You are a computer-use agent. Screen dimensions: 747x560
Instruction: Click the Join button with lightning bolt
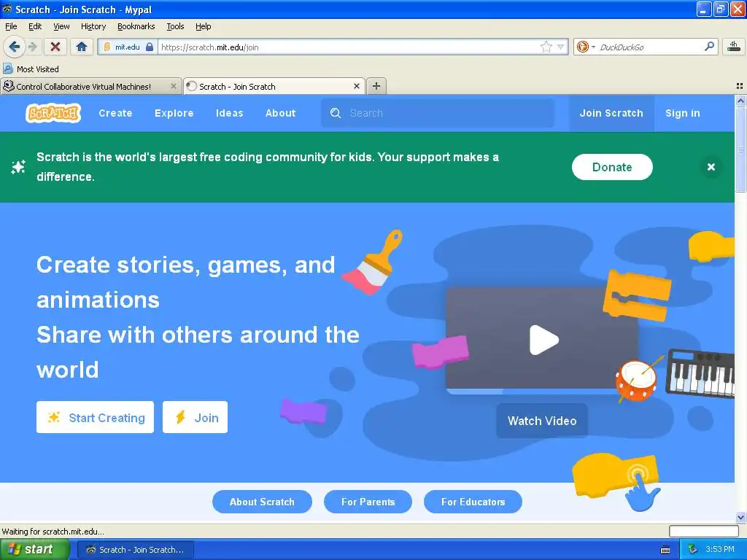click(195, 417)
